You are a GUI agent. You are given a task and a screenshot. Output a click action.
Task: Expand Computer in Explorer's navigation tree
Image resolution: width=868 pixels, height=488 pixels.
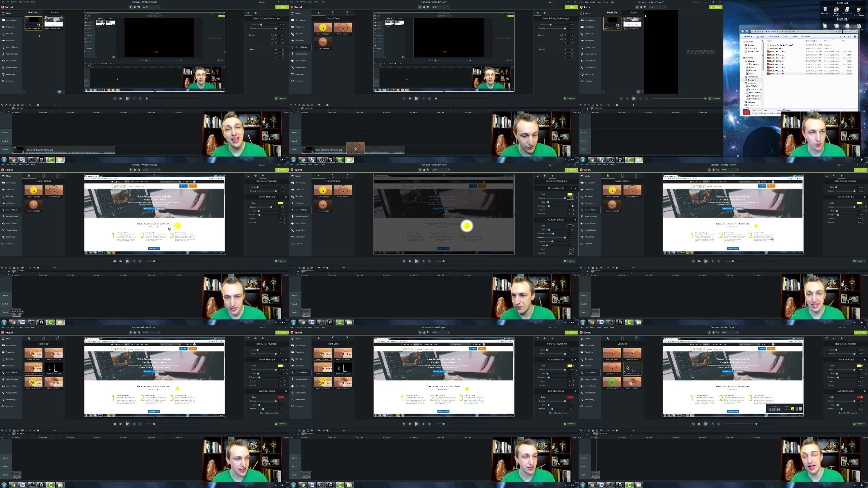(751, 83)
